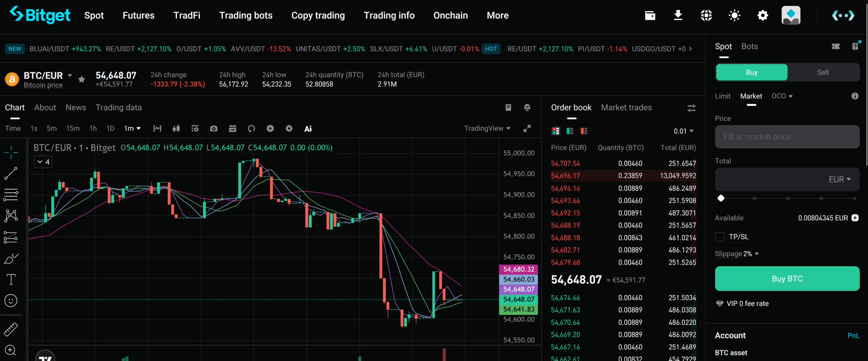This screenshot has height=361, width=868.
Task: Select the brush drawing tool
Action: [x=11, y=258]
